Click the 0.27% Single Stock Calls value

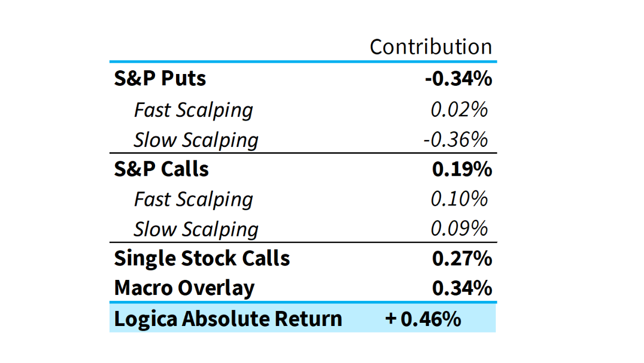462,259
